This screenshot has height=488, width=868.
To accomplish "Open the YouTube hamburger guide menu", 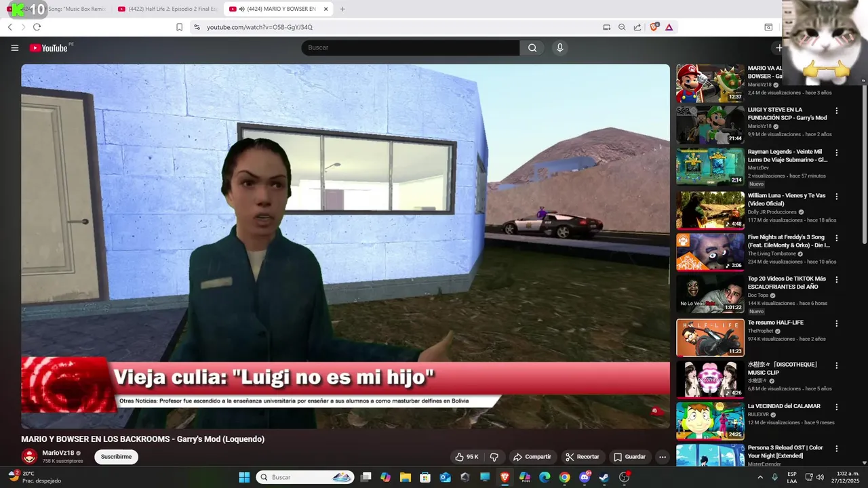I will 14,47.
